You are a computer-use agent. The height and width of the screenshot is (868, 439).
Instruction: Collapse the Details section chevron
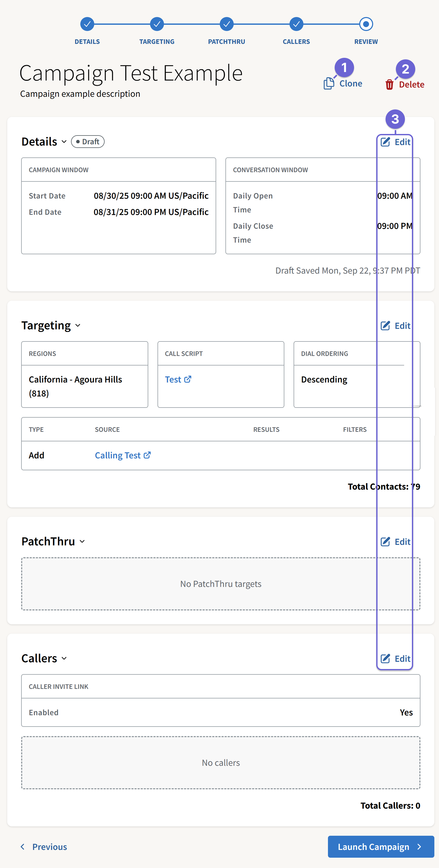64,142
